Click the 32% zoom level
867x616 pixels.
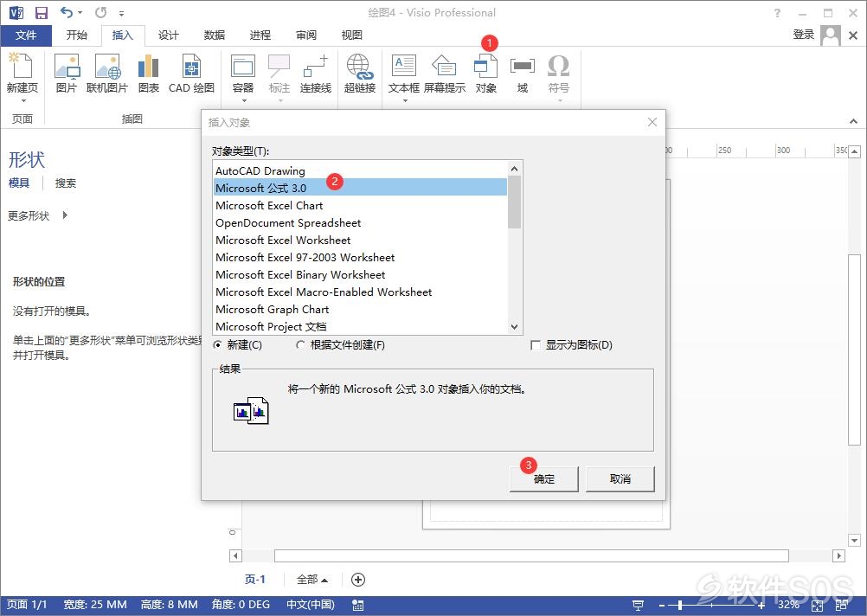pyautogui.click(x=788, y=605)
